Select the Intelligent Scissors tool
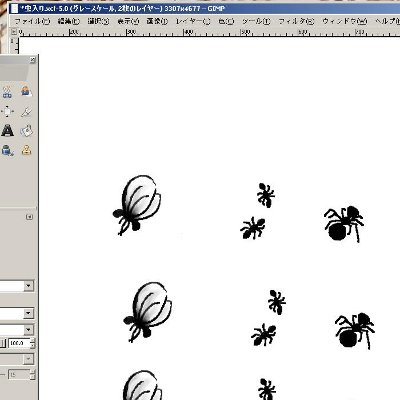The image size is (400, 400). tap(7, 92)
